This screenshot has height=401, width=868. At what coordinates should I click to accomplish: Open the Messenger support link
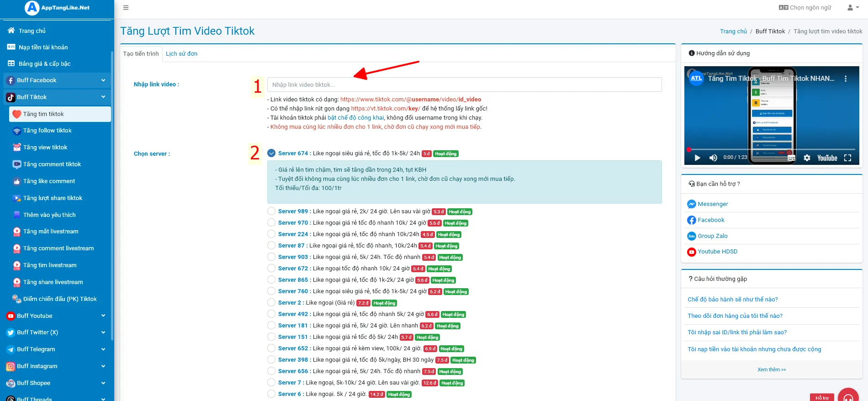[712, 204]
